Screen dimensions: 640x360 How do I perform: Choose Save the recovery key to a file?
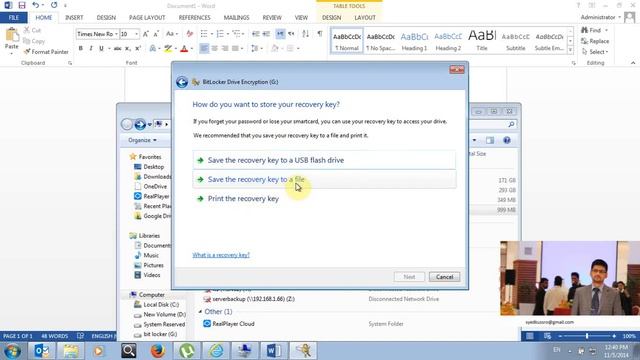[x=324, y=179]
